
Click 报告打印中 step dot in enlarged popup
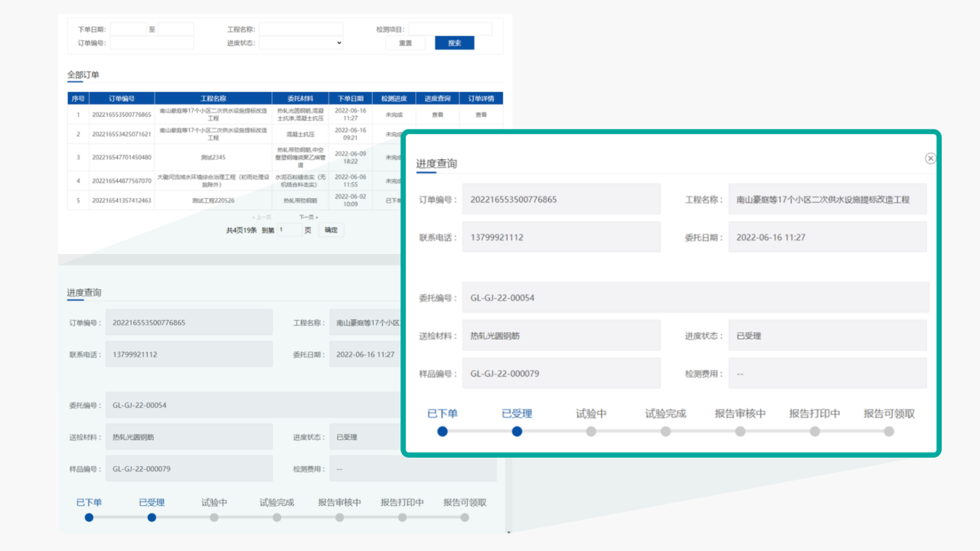[815, 431]
